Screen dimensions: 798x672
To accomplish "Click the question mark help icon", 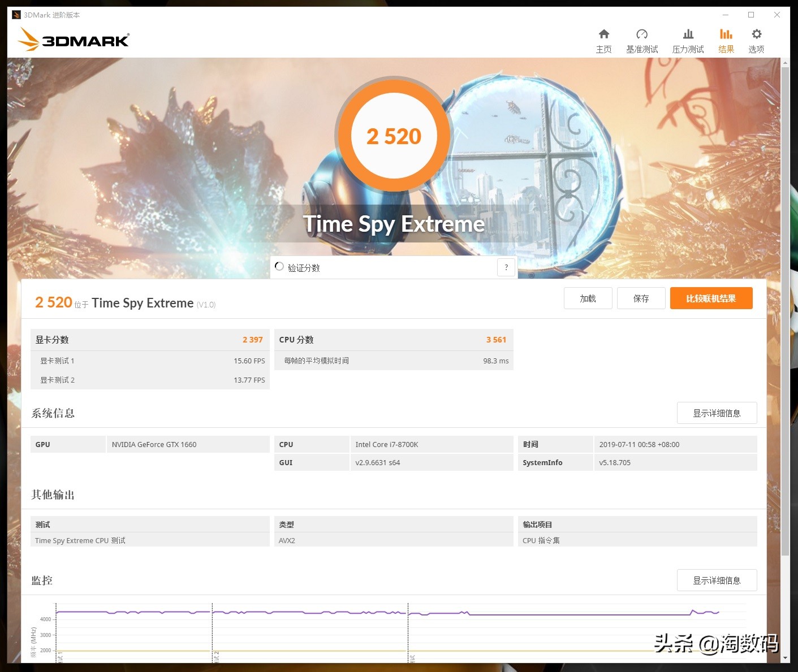I will [x=506, y=267].
